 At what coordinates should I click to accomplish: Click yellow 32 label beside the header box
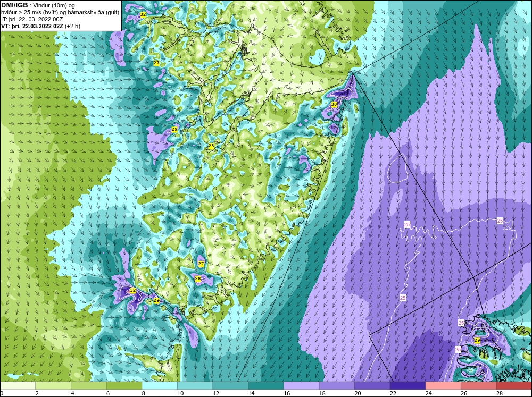point(143,14)
